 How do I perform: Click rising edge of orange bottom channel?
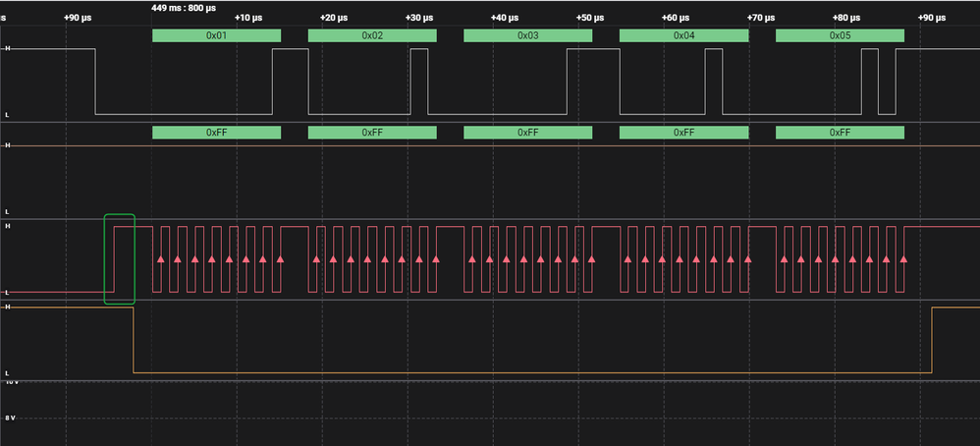coord(931,339)
